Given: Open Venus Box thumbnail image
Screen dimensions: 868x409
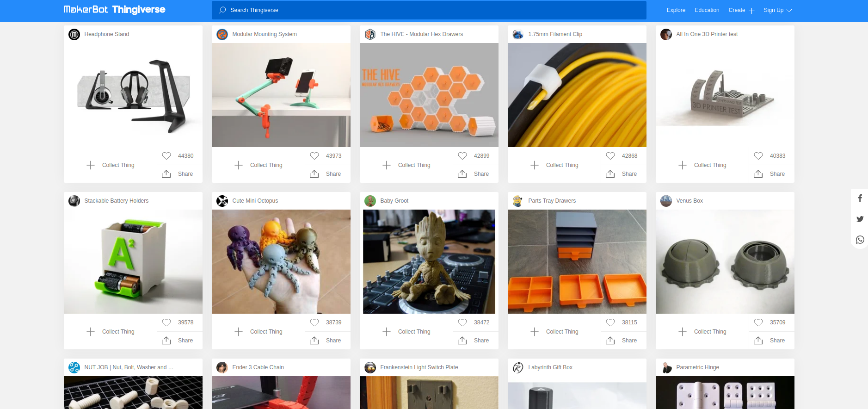Looking at the screenshot, I should click(725, 262).
